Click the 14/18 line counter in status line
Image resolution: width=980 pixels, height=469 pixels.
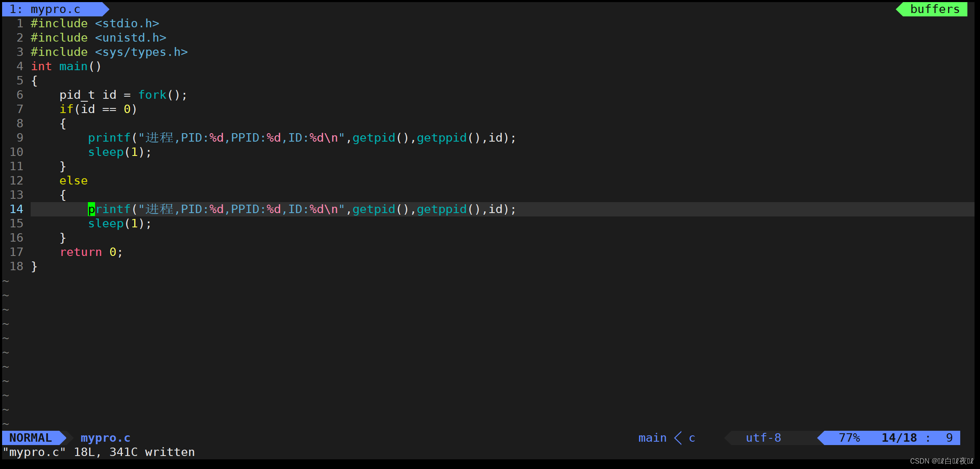[x=899, y=438]
